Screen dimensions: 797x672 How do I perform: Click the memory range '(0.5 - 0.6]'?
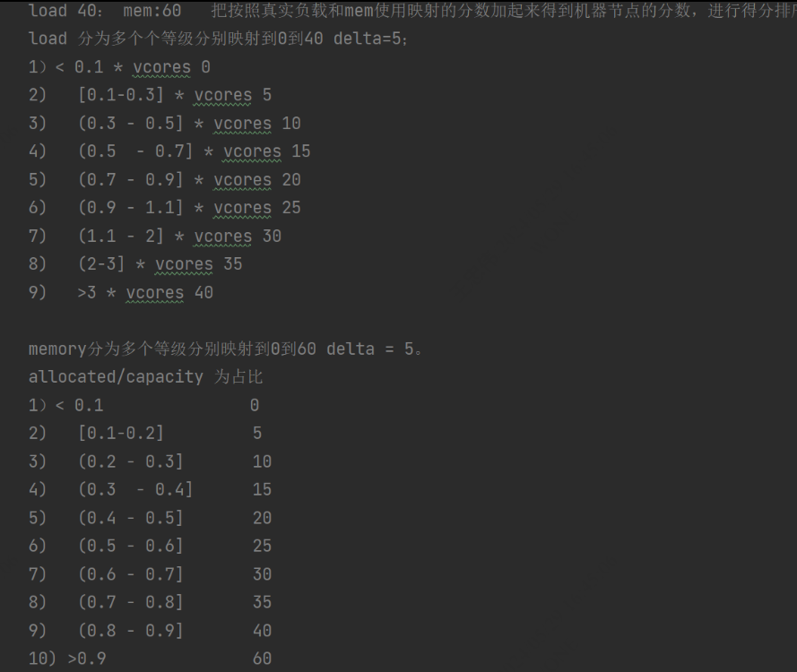click(131, 546)
